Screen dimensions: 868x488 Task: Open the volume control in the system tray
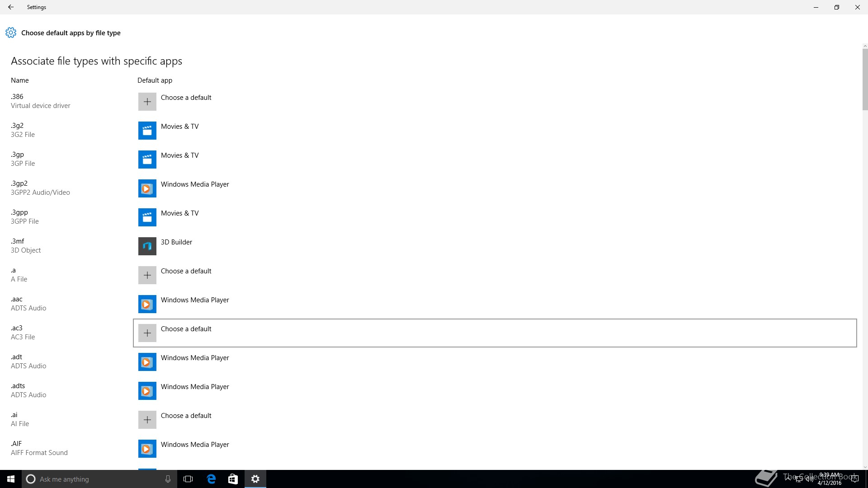[x=809, y=479]
